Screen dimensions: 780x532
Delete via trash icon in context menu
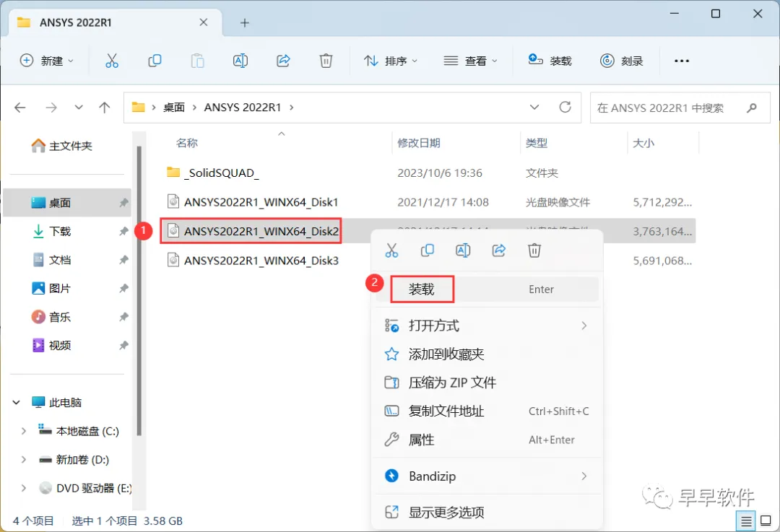(534, 250)
